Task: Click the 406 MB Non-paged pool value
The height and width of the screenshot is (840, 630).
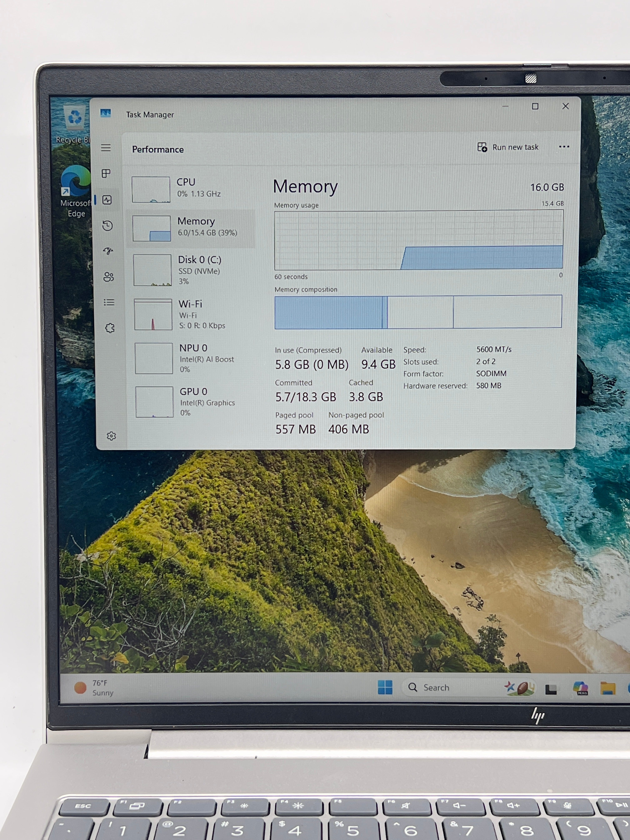Action: click(x=349, y=429)
